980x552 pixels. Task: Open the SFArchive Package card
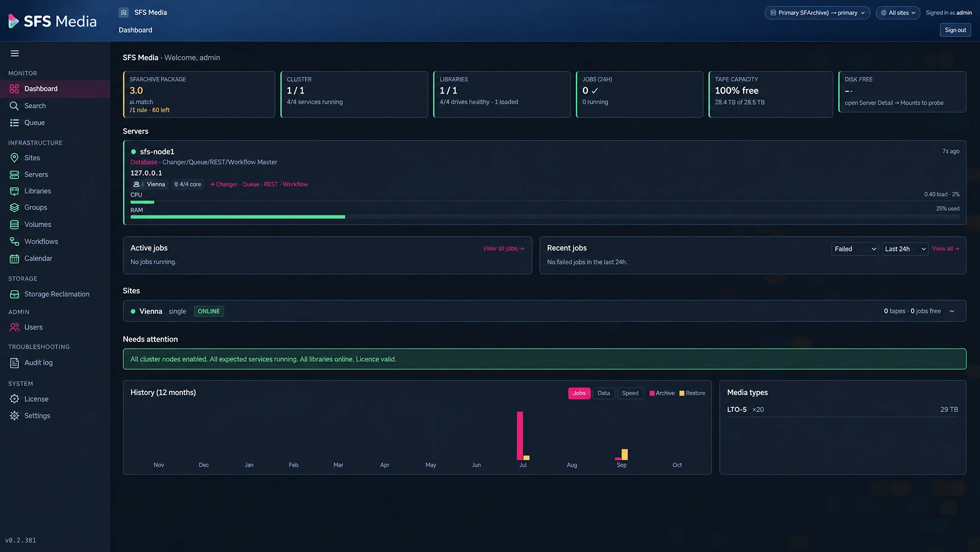pyautogui.click(x=199, y=94)
